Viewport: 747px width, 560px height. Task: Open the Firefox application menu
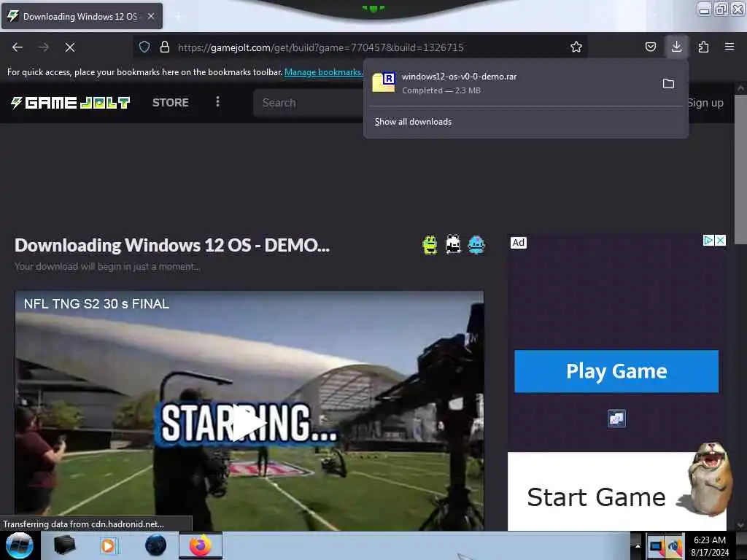point(729,47)
